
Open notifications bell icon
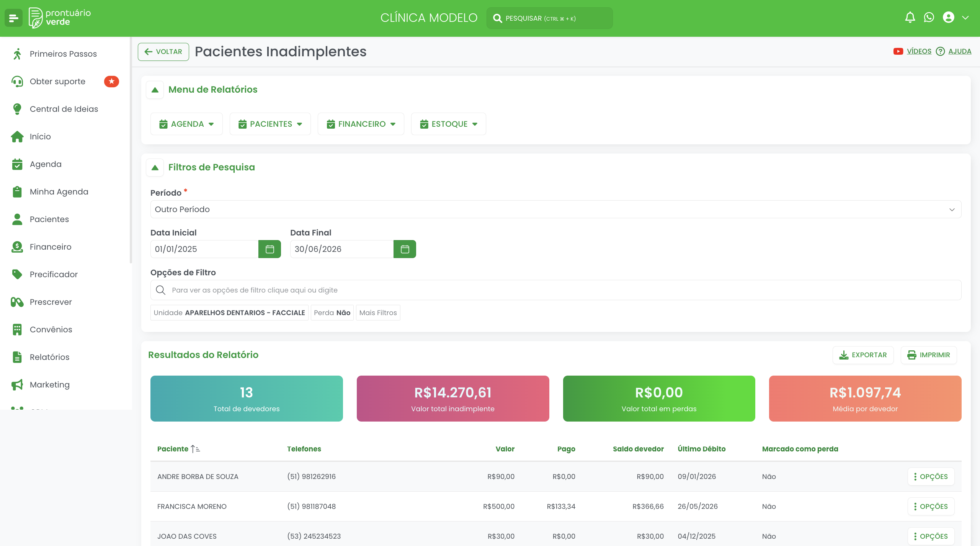910,18
